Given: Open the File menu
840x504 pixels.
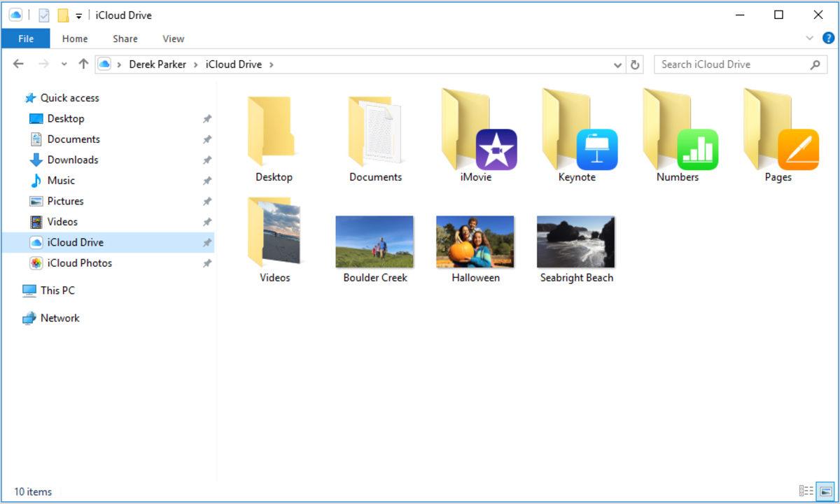Looking at the screenshot, I should coord(25,38).
